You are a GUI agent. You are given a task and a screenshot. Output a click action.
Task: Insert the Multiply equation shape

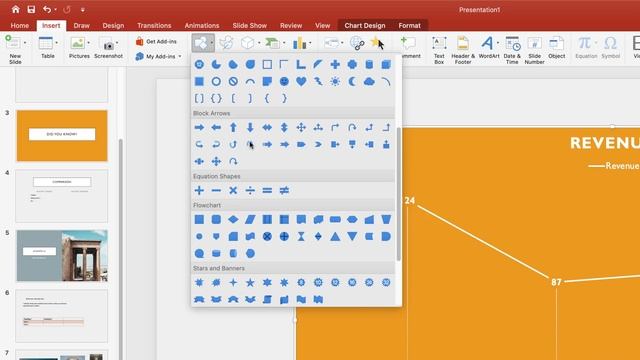233,190
